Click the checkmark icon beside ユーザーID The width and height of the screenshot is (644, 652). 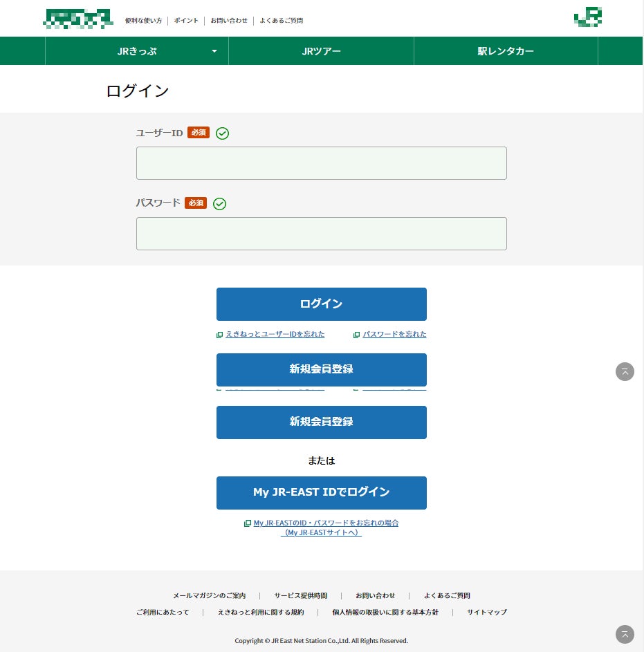tap(222, 133)
